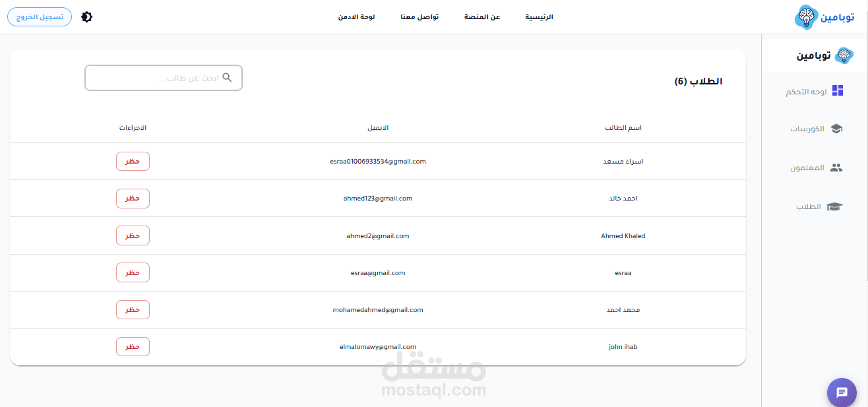Open المعلمون in sidebar

[808, 168]
